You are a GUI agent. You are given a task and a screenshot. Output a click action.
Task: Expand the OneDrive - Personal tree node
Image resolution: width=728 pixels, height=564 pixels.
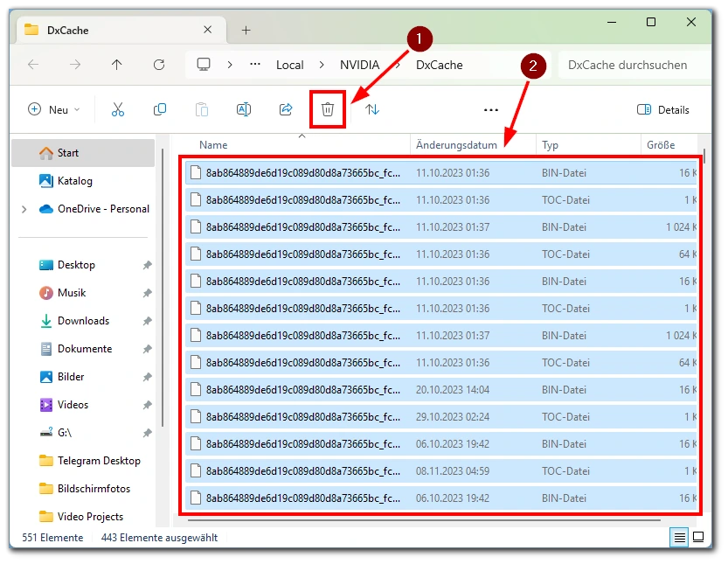coord(24,209)
